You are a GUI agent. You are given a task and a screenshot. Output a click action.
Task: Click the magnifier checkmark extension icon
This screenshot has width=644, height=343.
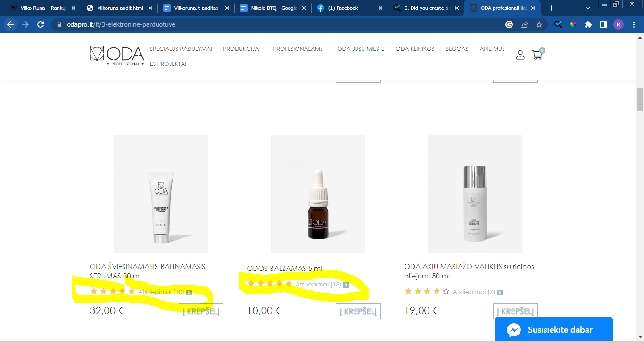click(x=558, y=24)
